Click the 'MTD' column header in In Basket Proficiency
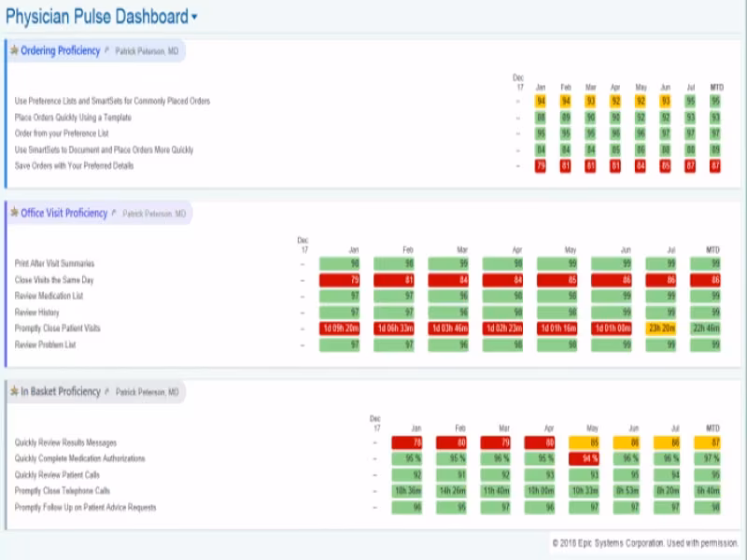This screenshot has width=747, height=560. [x=712, y=428]
